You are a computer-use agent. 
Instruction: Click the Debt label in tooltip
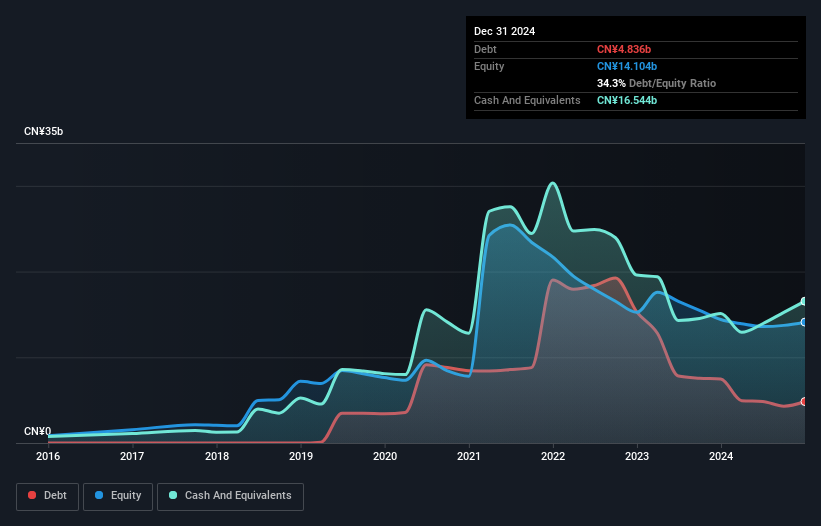tap(485, 49)
